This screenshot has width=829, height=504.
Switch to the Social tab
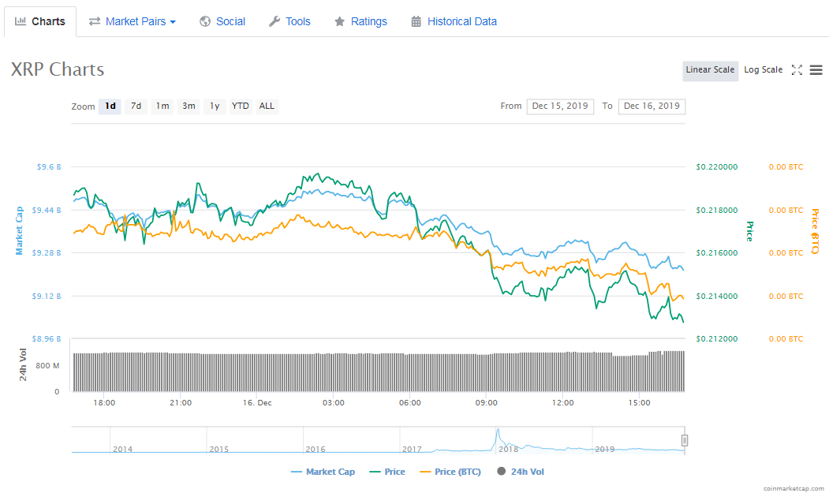pos(222,21)
